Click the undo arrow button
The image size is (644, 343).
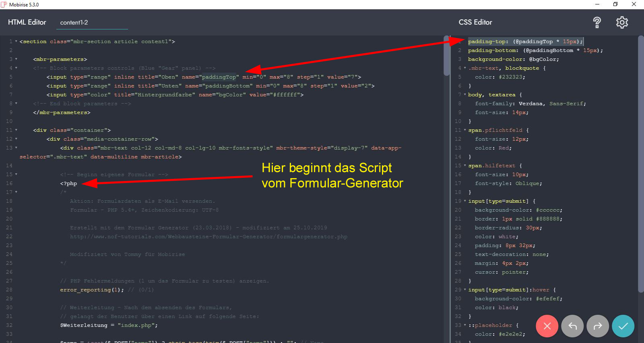pyautogui.click(x=572, y=326)
